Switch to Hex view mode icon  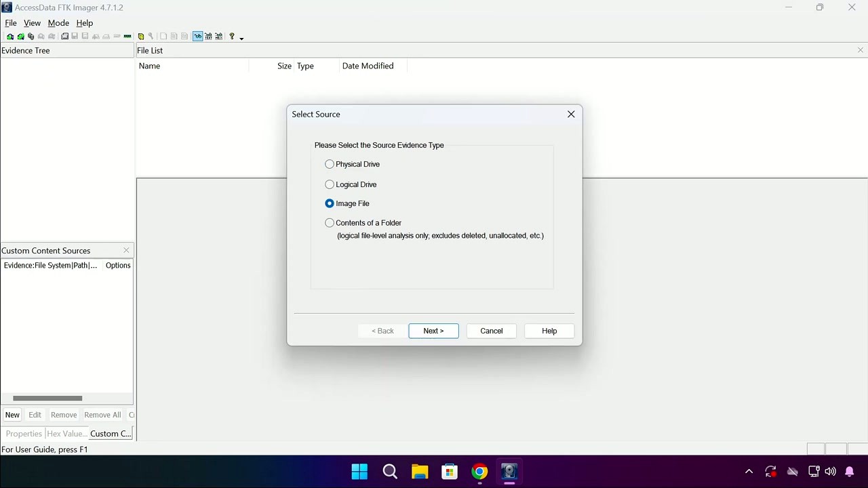[x=219, y=36]
